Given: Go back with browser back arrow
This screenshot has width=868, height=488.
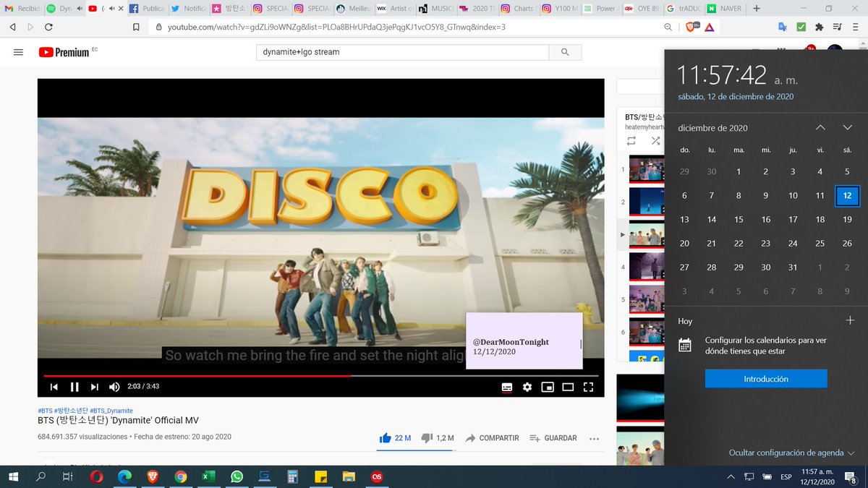Looking at the screenshot, I should 13,27.
